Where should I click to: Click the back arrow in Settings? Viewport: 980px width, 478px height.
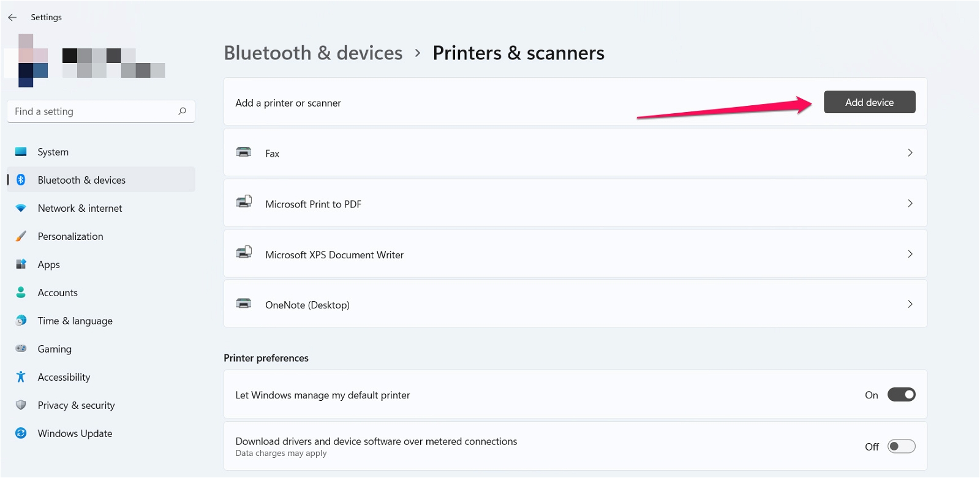coord(12,17)
